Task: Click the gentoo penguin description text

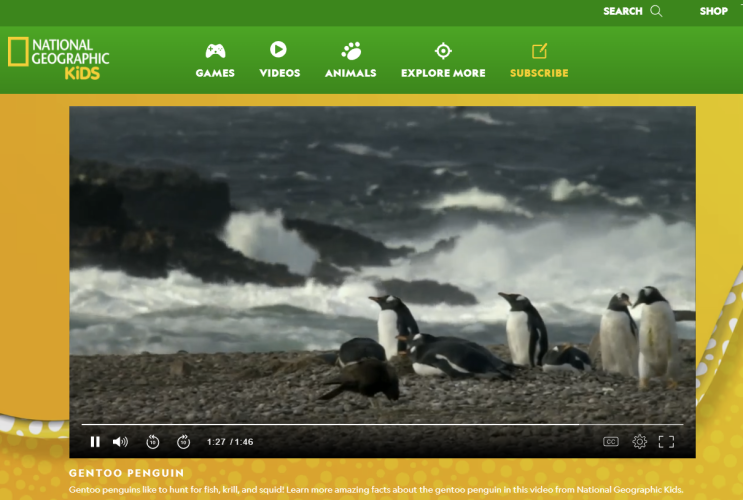Action: [376, 490]
